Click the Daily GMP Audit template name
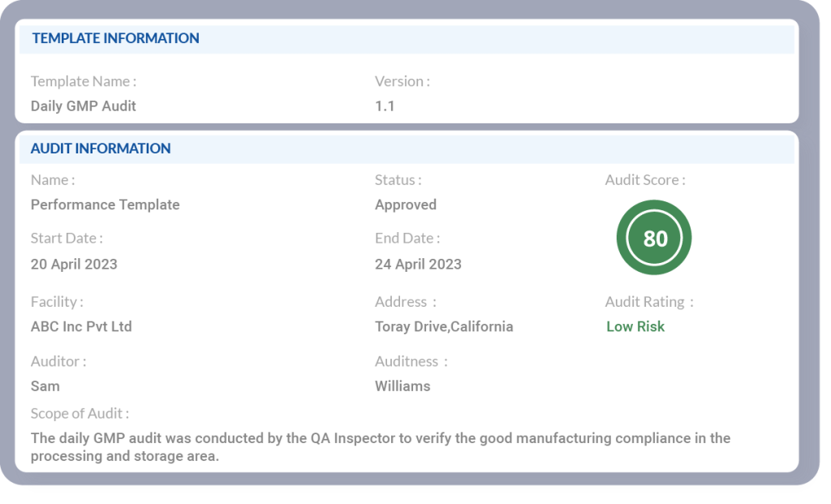The height and width of the screenshot is (504, 831). [x=84, y=106]
